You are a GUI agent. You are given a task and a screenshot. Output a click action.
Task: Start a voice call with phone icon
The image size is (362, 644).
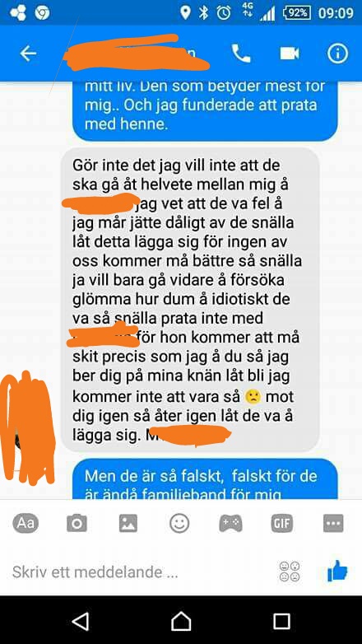point(241,54)
